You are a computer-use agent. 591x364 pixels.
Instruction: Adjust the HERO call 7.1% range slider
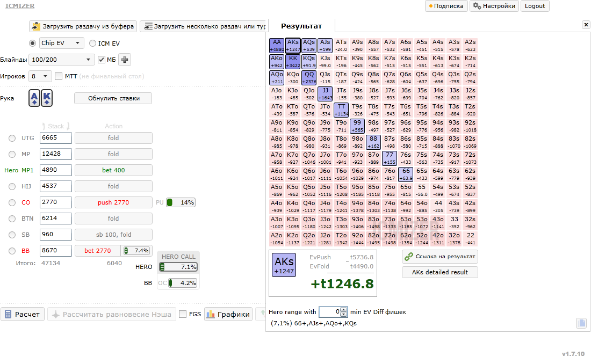pyautogui.click(x=178, y=267)
